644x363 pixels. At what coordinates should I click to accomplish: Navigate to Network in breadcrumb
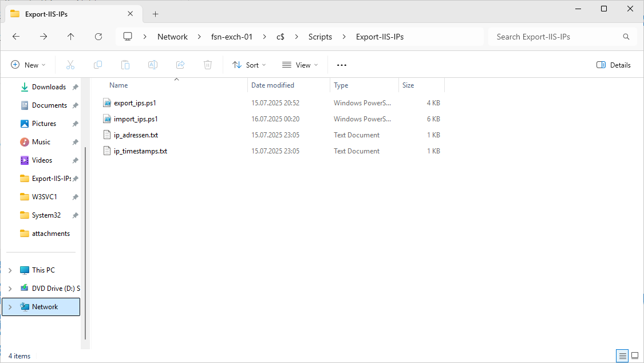tap(172, 37)
